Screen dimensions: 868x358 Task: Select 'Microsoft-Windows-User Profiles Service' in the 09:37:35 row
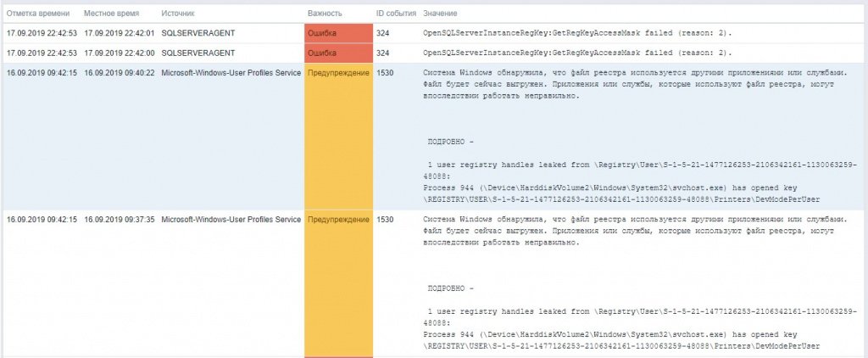pyautogui.click(x=231, y=220)
